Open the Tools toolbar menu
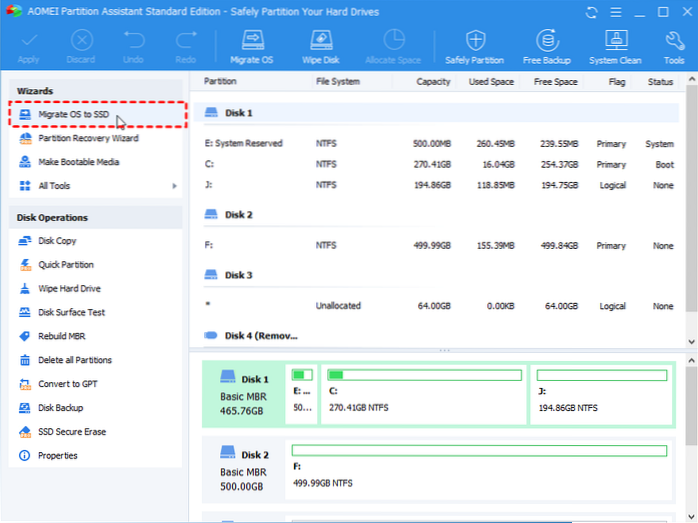This screenshot has width=698, height=523. [x=674, y=46]
